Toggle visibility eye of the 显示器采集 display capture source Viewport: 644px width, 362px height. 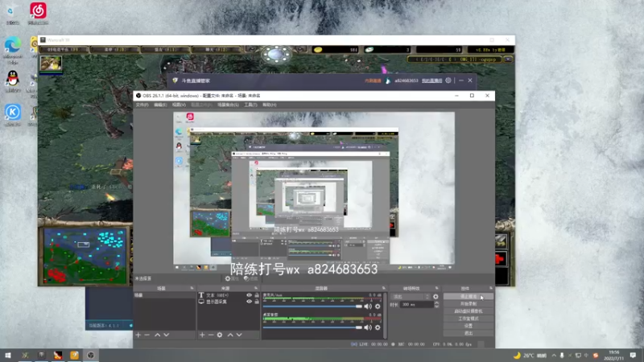pos(249,302)
